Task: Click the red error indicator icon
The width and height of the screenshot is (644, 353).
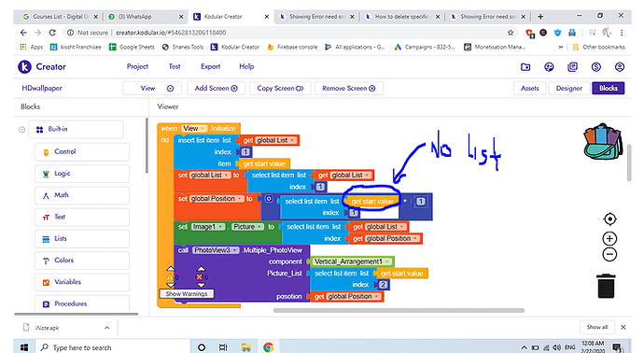Action: (200, 277)
